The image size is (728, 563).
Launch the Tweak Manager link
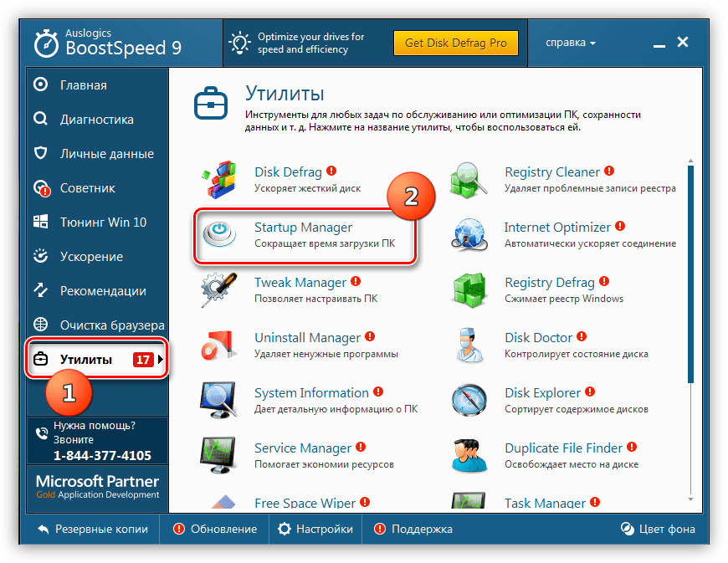click(300, 283)
